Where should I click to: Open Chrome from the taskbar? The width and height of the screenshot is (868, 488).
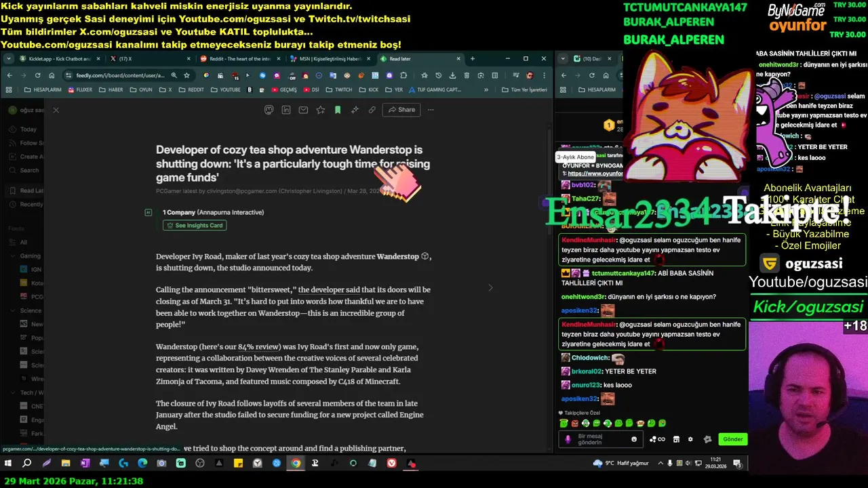[296, 464]
